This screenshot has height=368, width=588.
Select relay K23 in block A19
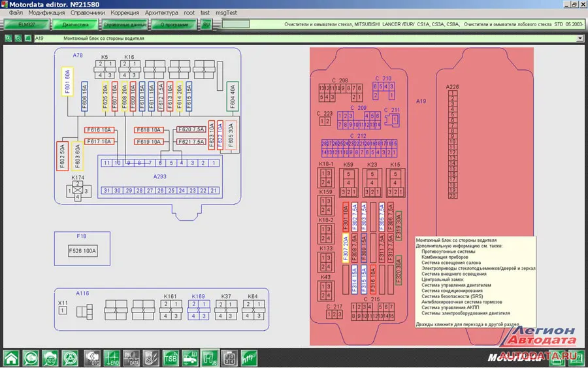[x=372, y=182]
